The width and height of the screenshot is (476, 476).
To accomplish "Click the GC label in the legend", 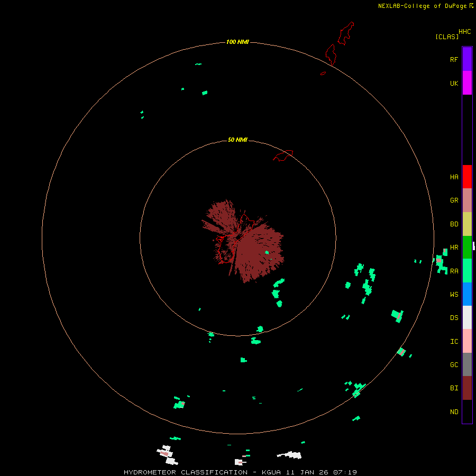I will (454, 365).
